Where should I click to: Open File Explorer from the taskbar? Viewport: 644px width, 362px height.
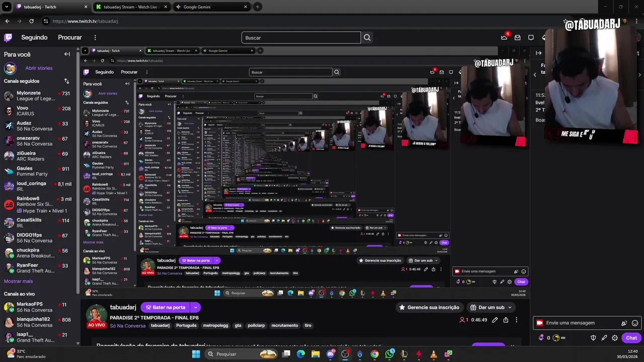tap(315, 354)
